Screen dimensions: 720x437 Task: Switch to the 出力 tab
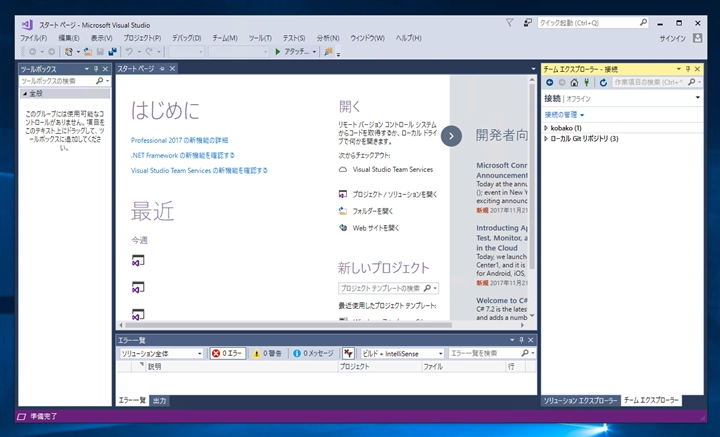click(159, 401)
